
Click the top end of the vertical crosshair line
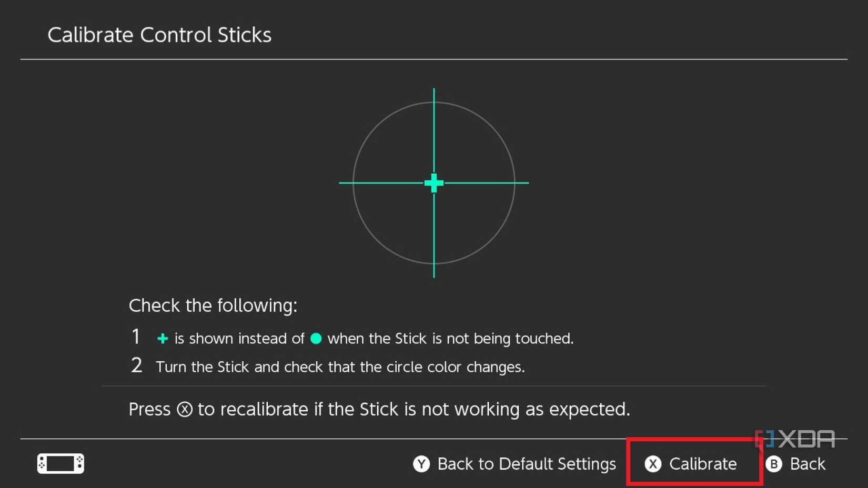point(434,90)
